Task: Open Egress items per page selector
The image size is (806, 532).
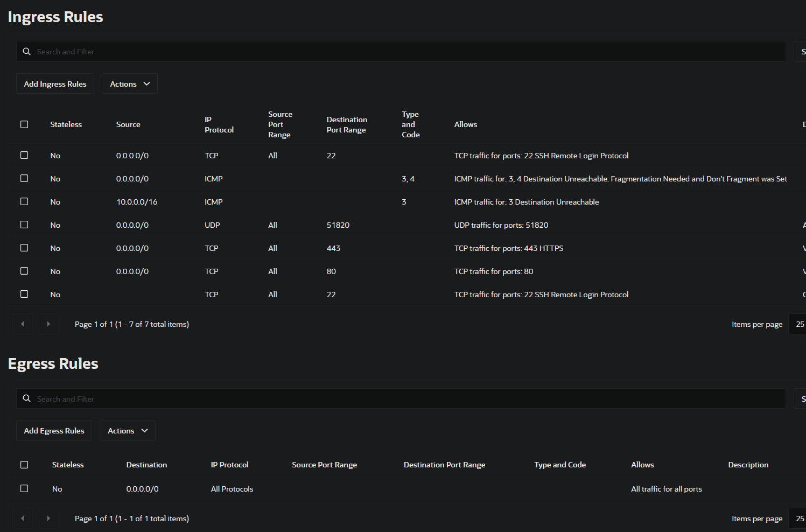Action: (797, 519)
